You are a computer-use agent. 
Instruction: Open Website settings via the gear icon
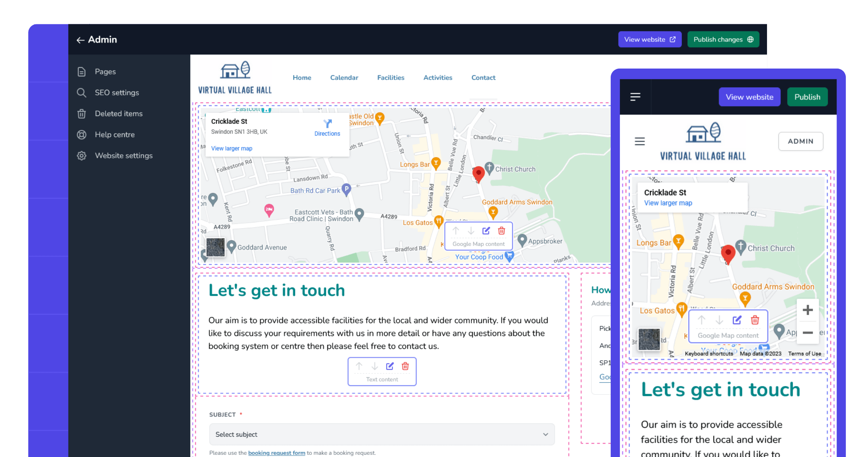[81, 155]
